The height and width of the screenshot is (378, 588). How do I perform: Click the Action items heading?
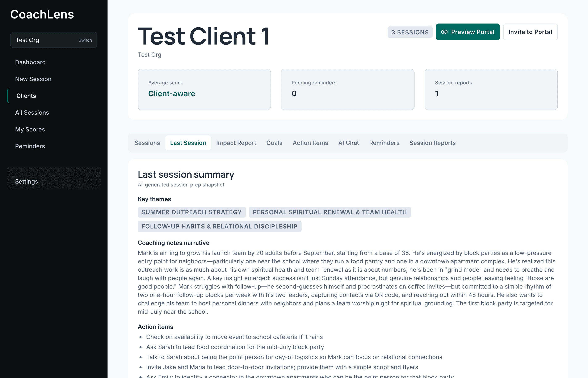pyautogui.click(x=155, y=327)
